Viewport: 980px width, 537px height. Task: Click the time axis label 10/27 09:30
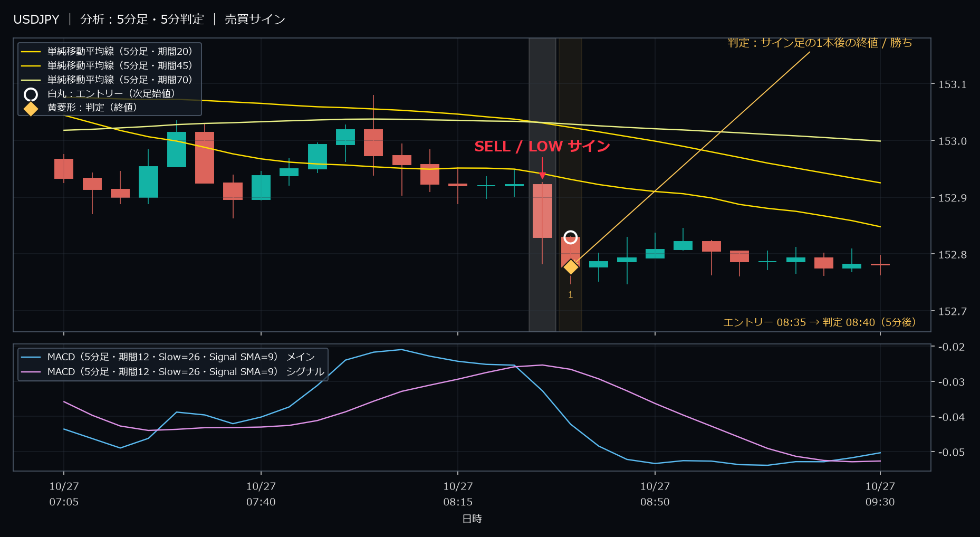[880, 494]
